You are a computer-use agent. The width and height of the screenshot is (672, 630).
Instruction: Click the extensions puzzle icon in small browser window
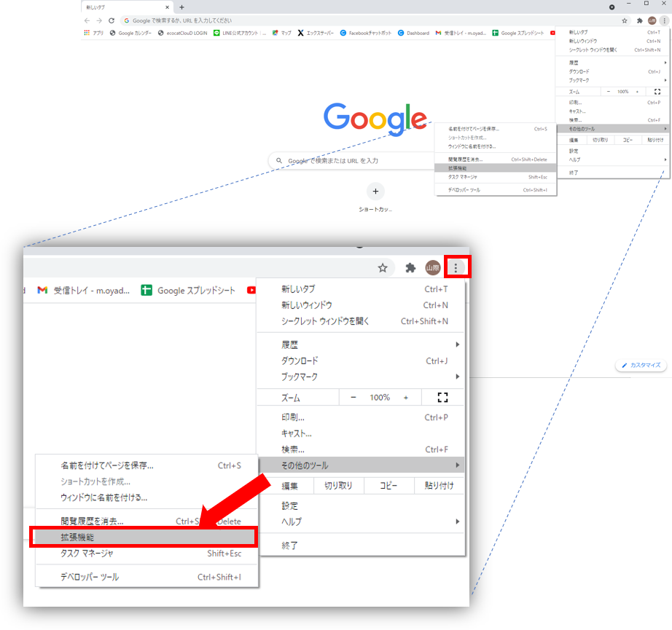(639, 20)
